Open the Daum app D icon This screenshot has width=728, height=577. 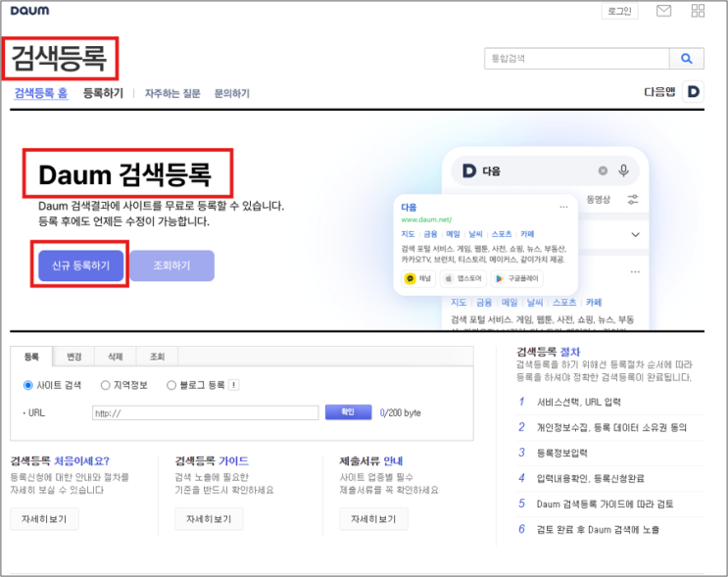[693, 91]
